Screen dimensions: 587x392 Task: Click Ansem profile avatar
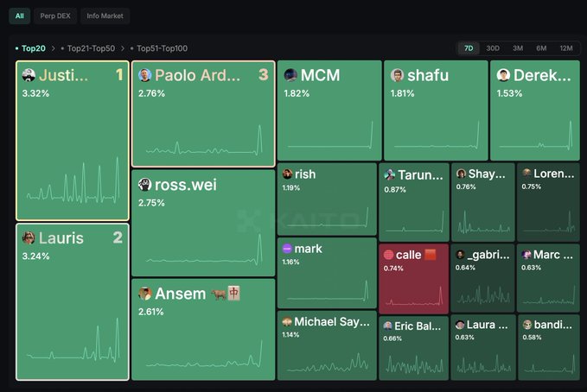click(x=144, y=294)
